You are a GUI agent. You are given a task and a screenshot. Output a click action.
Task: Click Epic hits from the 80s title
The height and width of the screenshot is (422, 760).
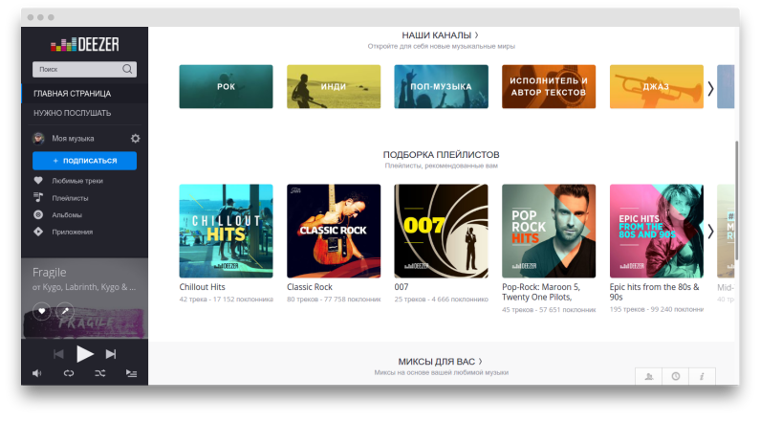[x=654, y=292]
